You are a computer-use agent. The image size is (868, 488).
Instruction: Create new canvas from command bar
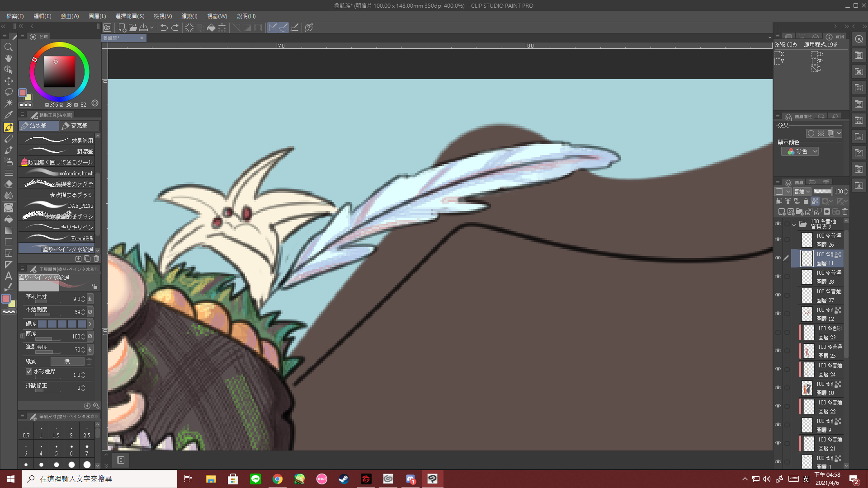122,28
